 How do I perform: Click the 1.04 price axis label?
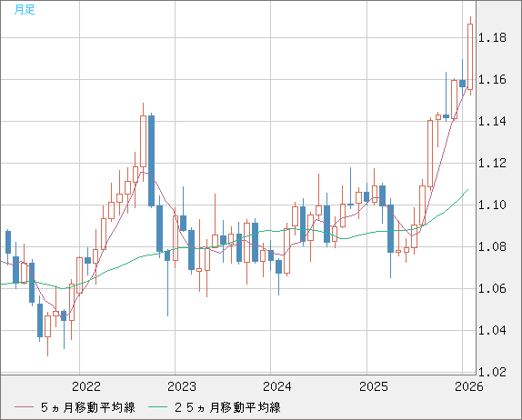coord(492,330)
